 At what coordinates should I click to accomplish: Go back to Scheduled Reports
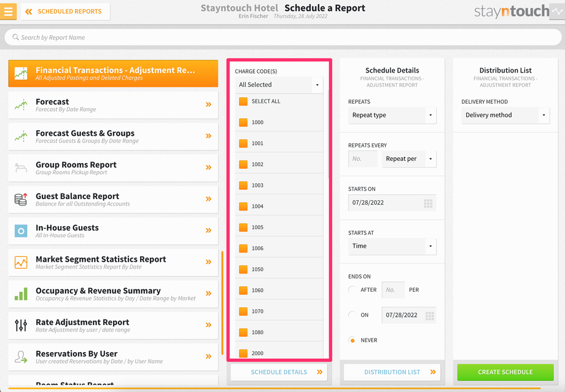tap(65, 12)
